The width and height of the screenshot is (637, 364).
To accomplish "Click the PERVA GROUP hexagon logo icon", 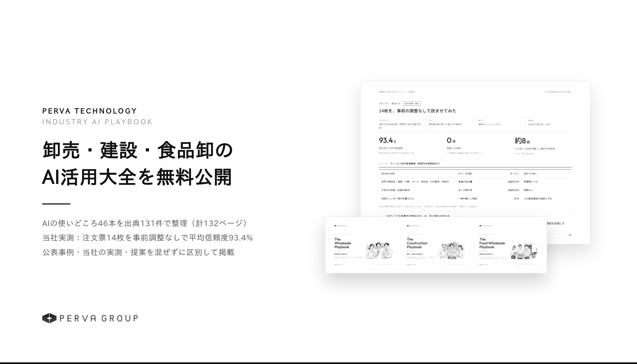I will tap(49, 318).
